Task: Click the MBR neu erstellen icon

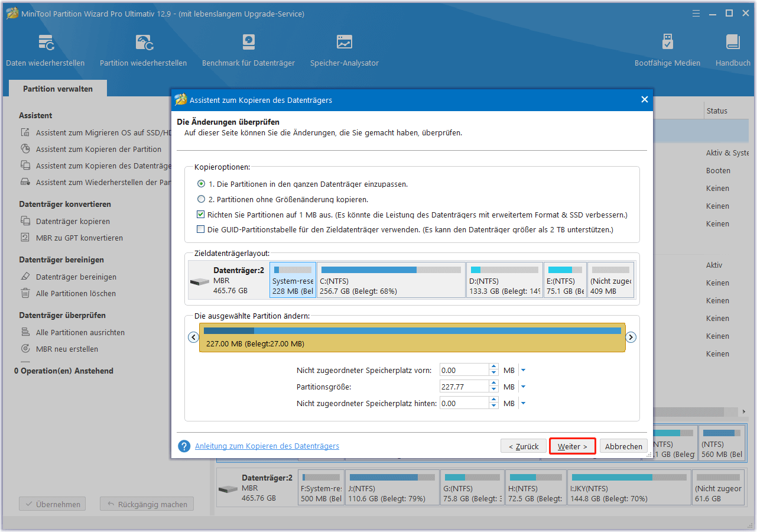Action: pos(25,349)
